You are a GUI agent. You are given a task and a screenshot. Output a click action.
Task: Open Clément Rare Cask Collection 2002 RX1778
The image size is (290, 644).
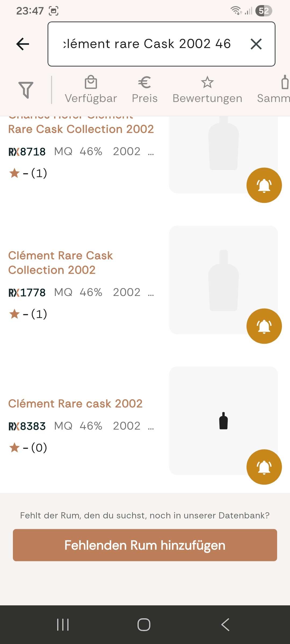60,263
